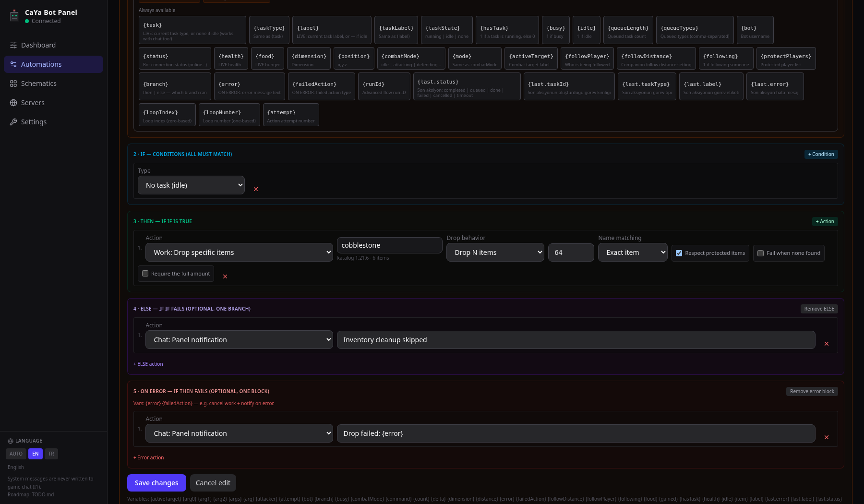Toggle Respect protected items checkbox
This screenshot has width=864, height=504.
click(x=679, y=253)
